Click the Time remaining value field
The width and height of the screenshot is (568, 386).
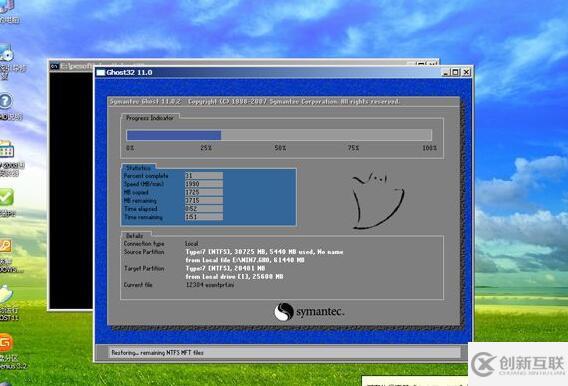(204, 217)
